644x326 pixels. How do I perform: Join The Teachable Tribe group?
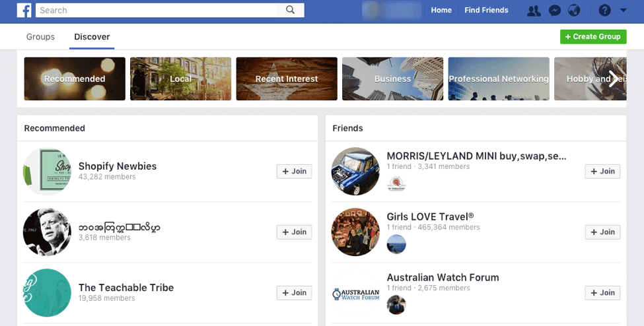click(294, 293)
